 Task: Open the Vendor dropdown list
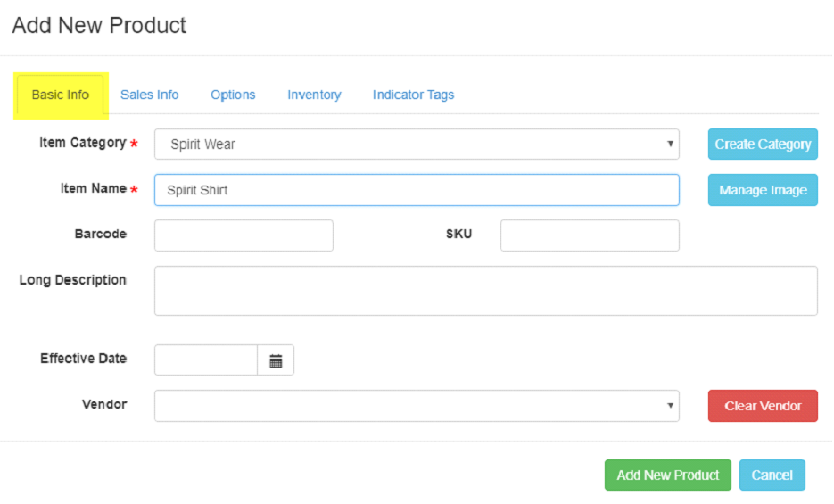click(416, 406)
